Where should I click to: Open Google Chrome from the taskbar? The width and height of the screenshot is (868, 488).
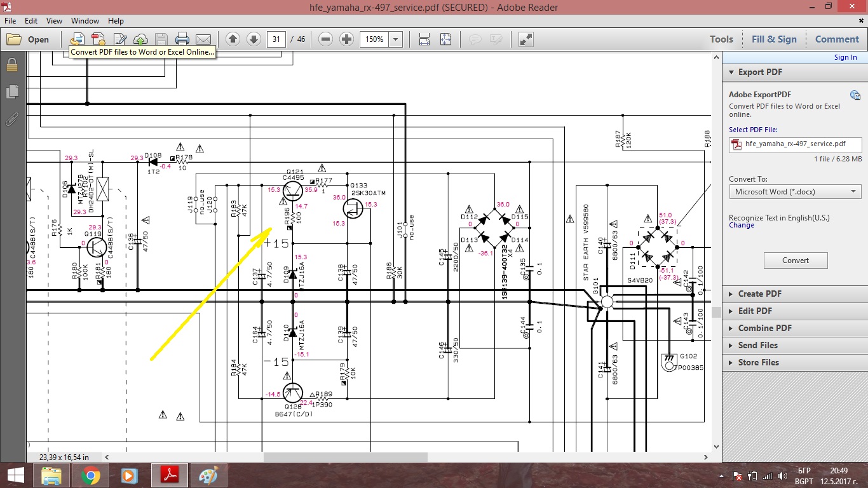(x=90, y=475)
